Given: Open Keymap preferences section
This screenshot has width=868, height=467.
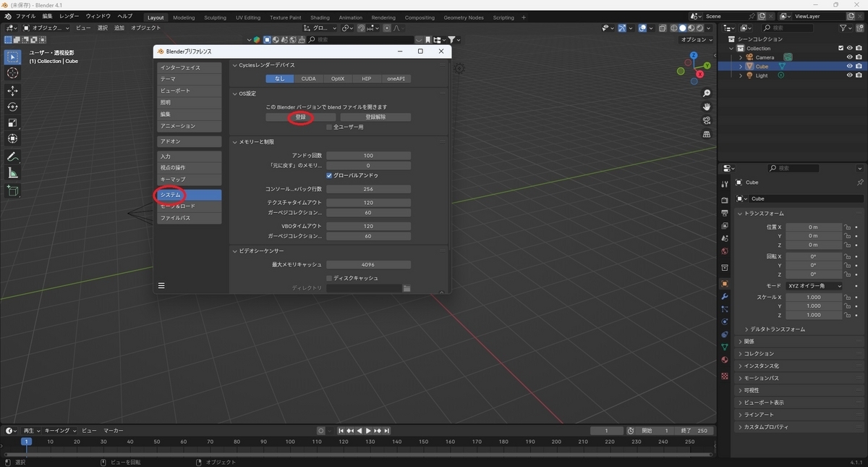Looking at the screenshot, I should click(x=190, y=179).
